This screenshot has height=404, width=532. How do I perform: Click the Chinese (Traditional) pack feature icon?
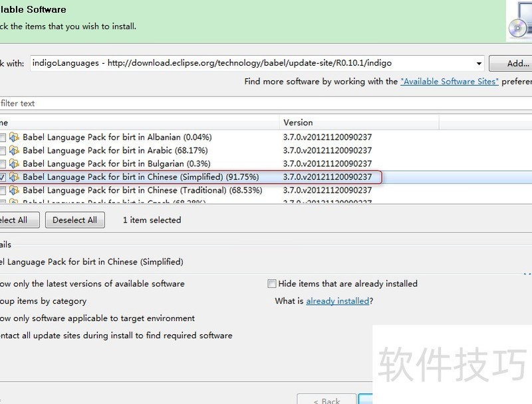[x=15, y=191]
